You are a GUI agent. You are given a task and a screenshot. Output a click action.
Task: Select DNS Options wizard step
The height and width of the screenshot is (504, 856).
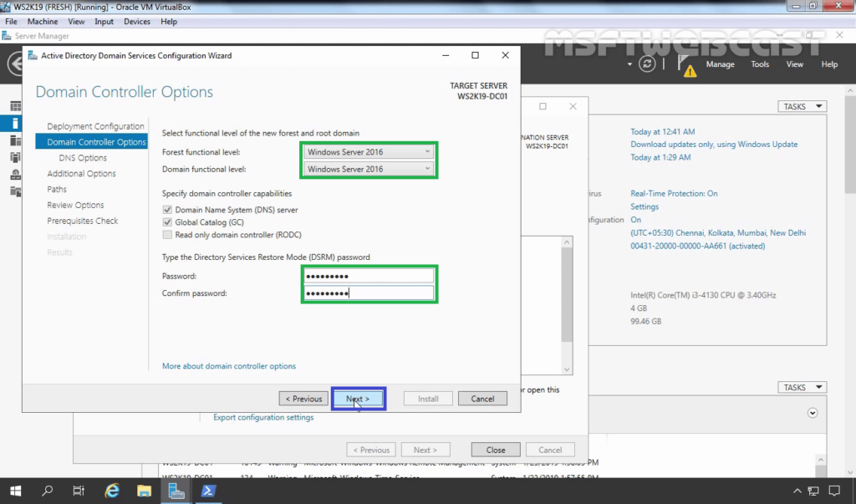[83, 158]
